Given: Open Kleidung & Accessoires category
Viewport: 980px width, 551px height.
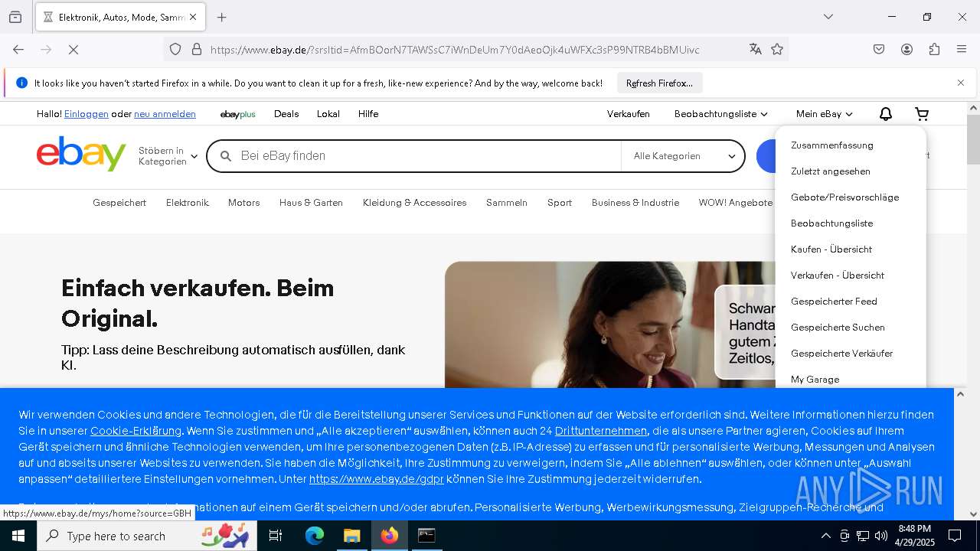Looking at the screenshot, I should pos(415,203).
